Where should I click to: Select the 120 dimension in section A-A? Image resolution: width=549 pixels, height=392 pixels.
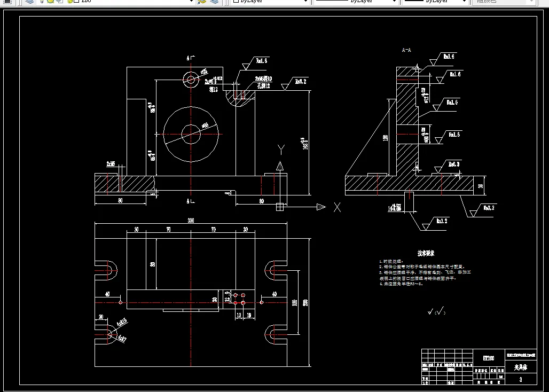click(x=386, y=138)
